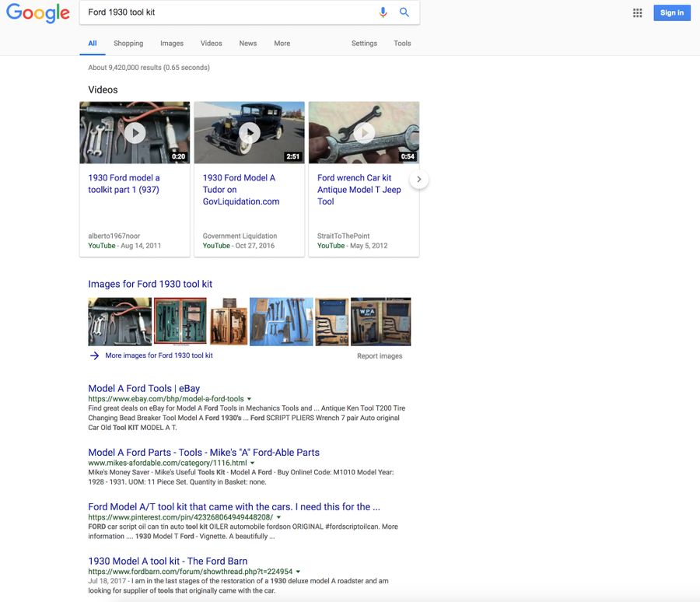Open dropdown arrow next to fordbarn.com URL
This screenshot has height=602, width=700.
pos(298,572)
